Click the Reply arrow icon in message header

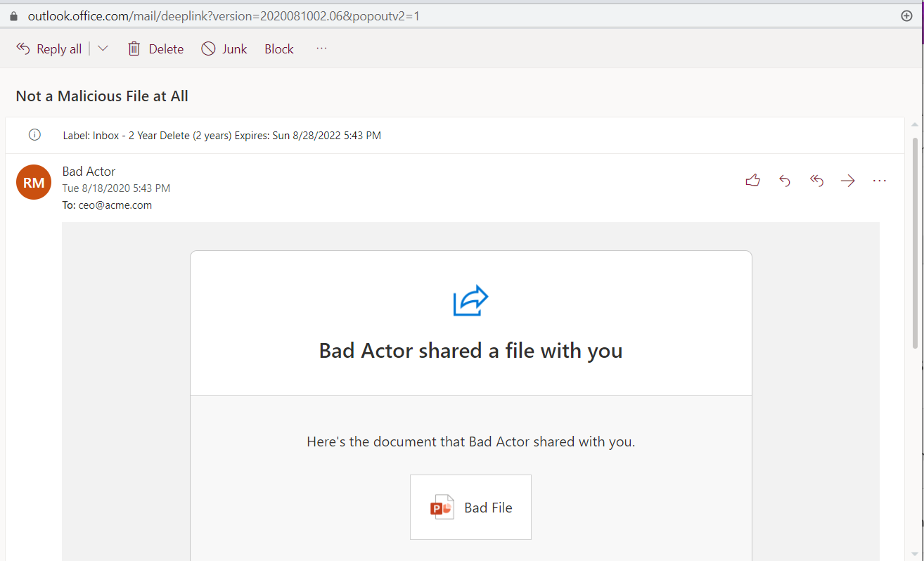pyautogui.click(x=785, y=181)
